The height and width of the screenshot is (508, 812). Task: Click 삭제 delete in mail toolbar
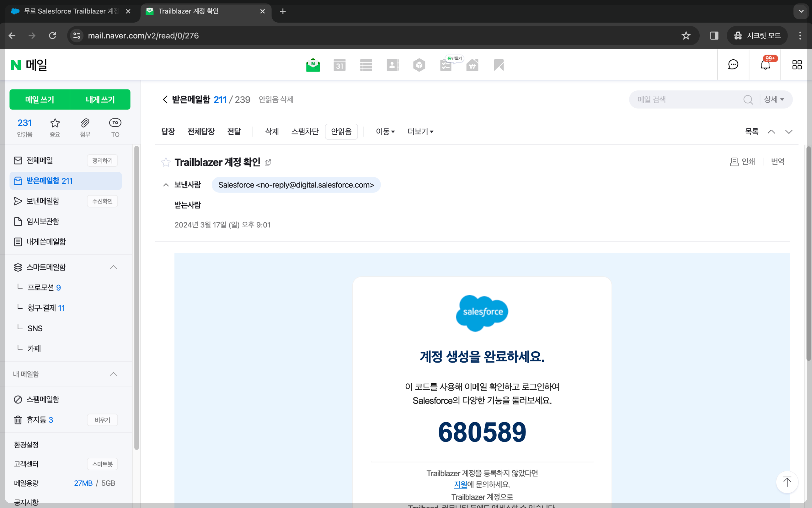(x=272, y=131)
